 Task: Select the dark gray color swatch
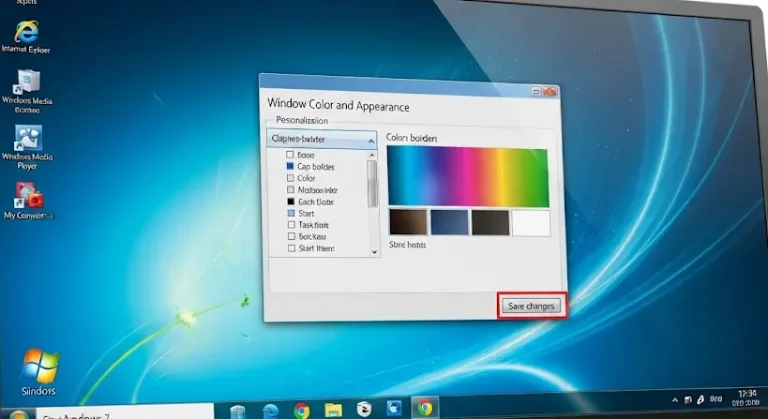490,222
